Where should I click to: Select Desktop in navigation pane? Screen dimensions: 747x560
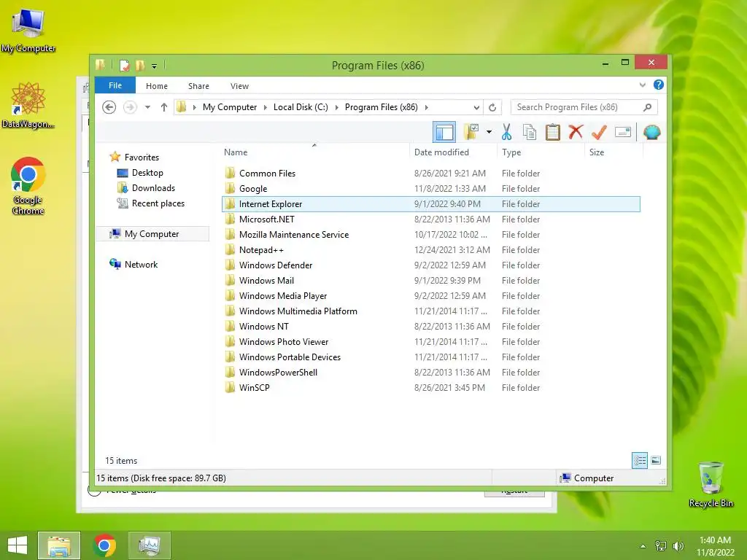coord(147,172)
